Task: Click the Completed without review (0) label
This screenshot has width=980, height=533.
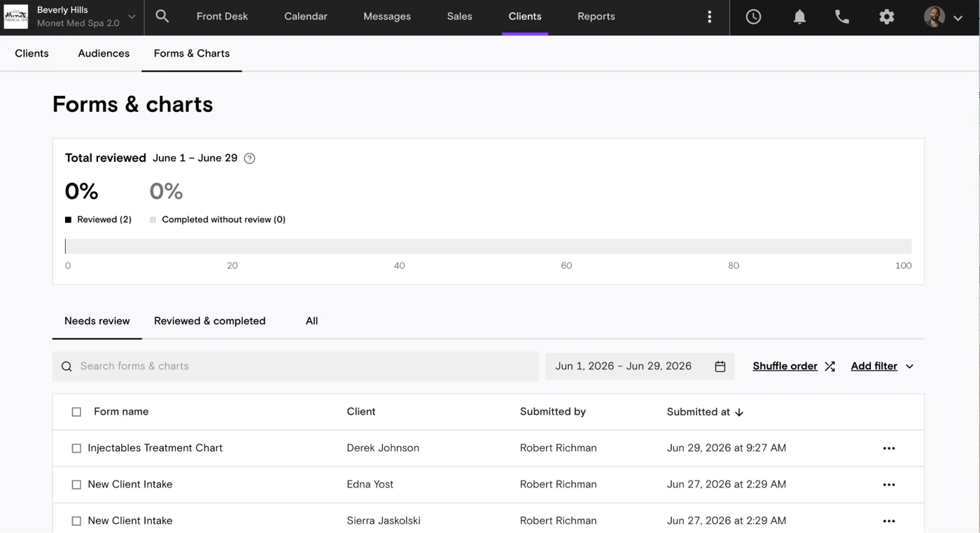Action: point(224,220)
